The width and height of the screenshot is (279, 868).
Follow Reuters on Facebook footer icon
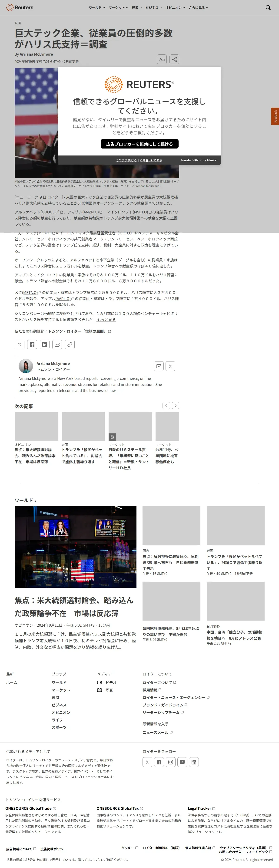pos(159,762)
